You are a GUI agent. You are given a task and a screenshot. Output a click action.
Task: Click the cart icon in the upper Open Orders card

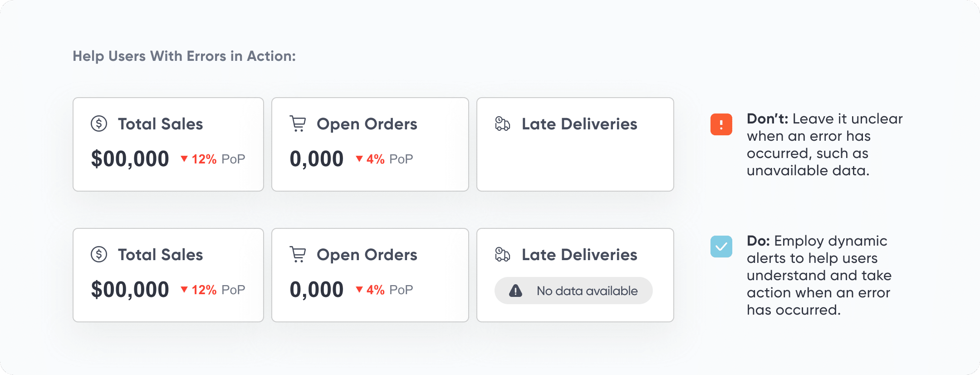[298, 123]
